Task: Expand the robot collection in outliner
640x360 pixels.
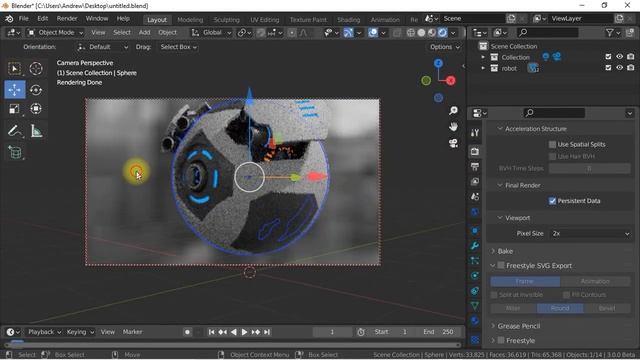Action: 483,68
